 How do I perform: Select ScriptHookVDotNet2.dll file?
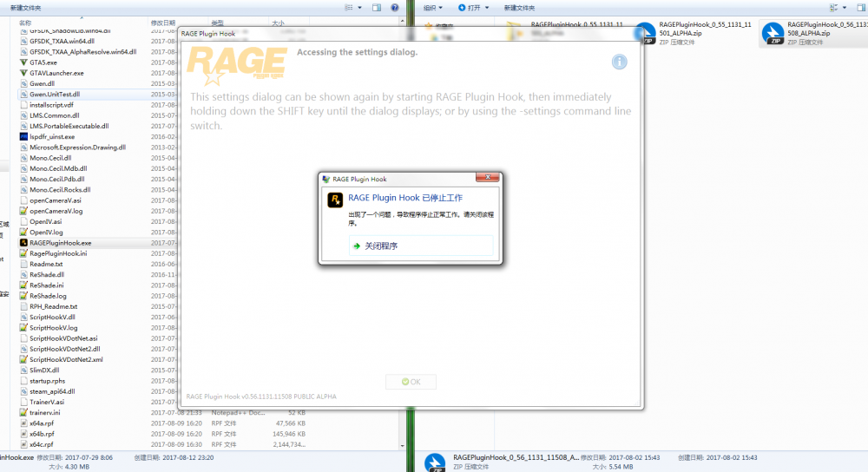(65, 349)
